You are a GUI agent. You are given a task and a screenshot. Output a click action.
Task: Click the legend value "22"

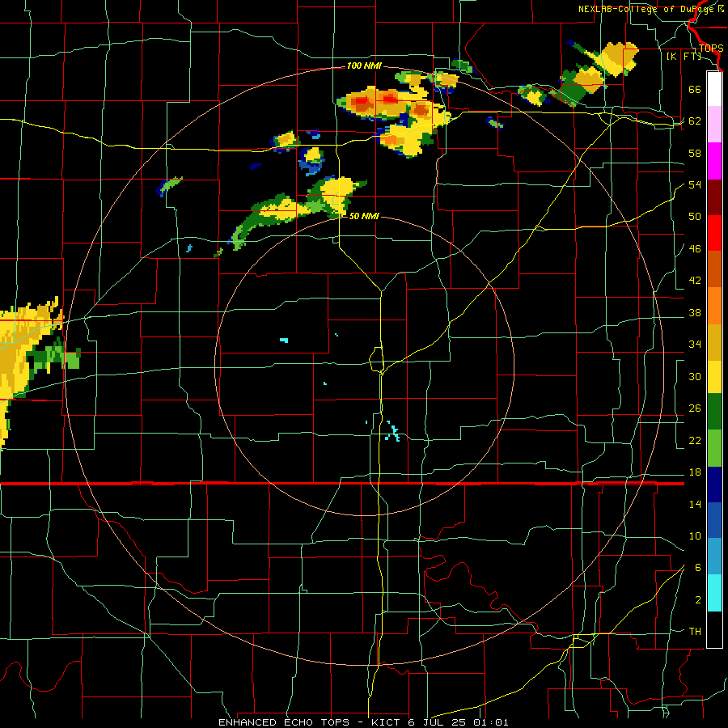click(x=695, y=440)
